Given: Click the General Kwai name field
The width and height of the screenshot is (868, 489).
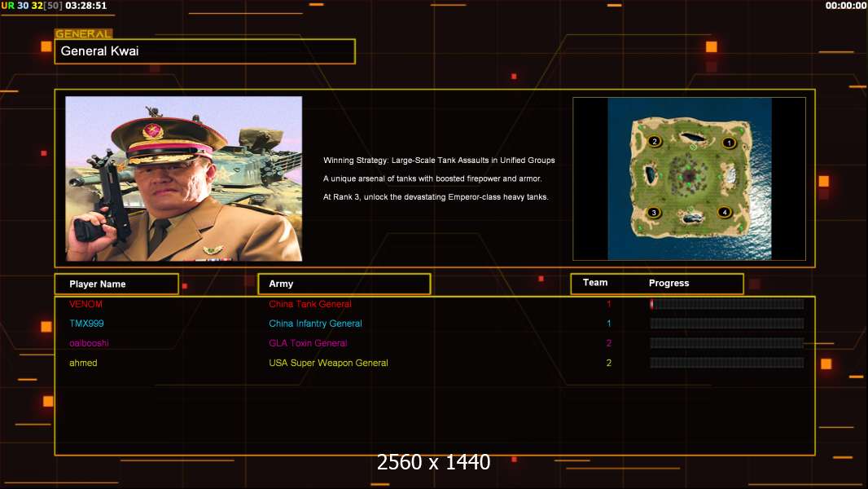Looking at the screenshot, I should click(205, 51).
